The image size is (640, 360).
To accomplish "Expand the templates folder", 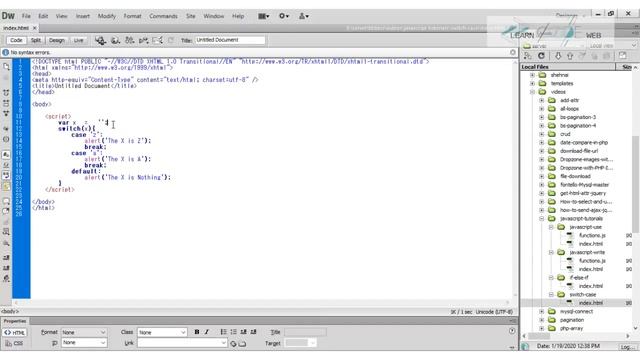I will [532, 83].
